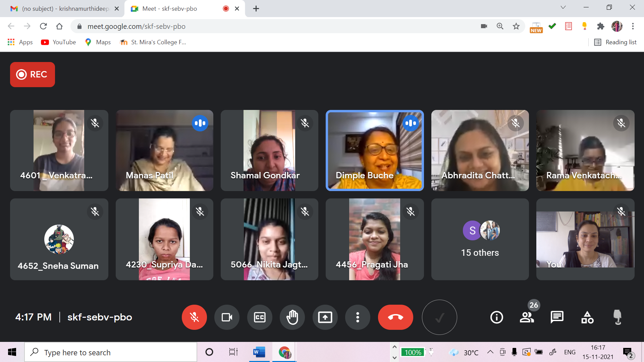This screenshot has height=362, width=644.
Task: Click the red REC indicator
Action: (33, 74)
